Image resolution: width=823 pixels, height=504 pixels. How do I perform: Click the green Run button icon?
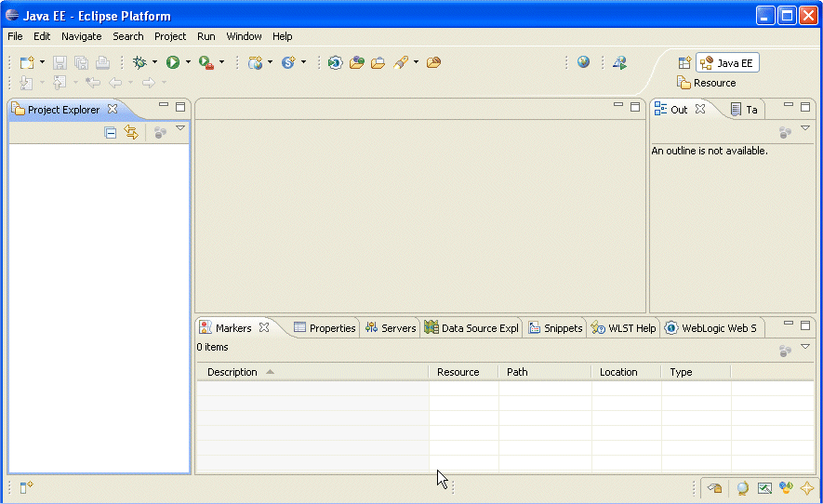pyautogui.click(x=173, y=62)
